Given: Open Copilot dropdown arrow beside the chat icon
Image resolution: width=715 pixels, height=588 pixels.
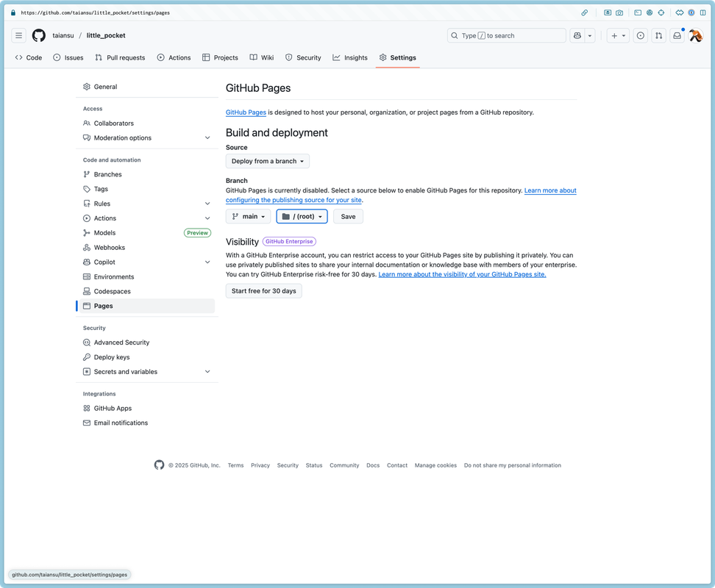Looking at the screenshot, I should 590,35.
